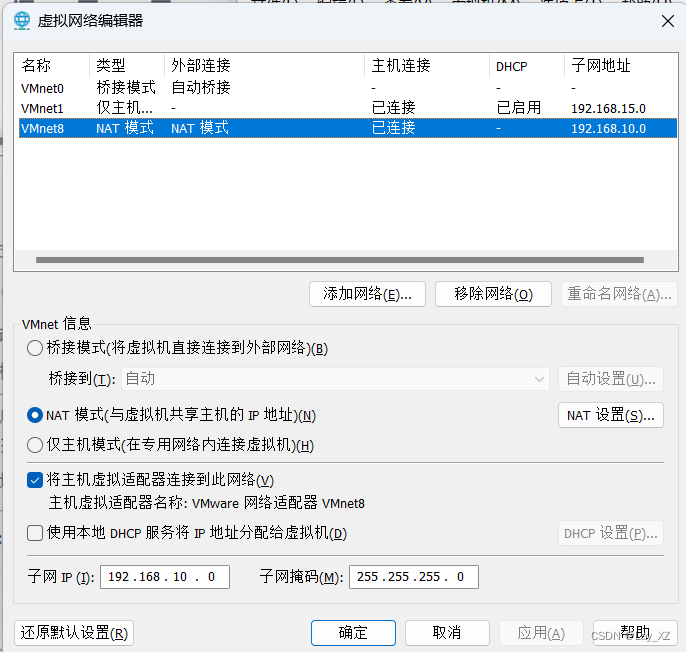Enable 使用本地 DHCP 服务 checkbox

pos(35,533)
